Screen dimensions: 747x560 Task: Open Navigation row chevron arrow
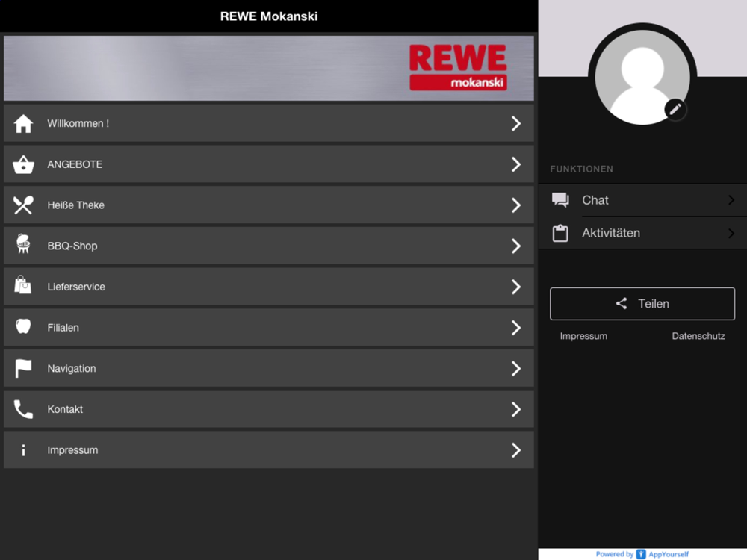click(x=516, y=369)
